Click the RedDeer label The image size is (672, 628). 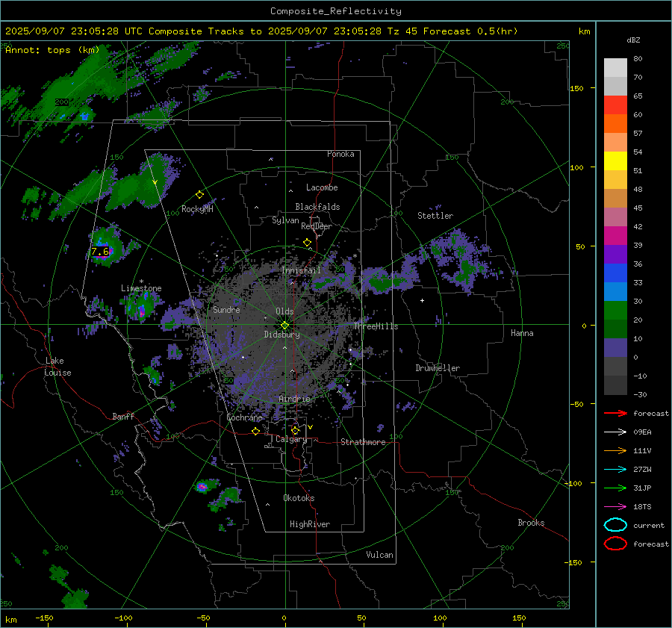pos(317,226)
